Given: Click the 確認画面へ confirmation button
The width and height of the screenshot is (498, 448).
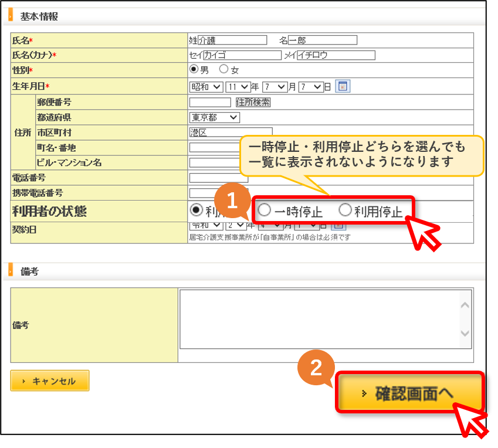Looking at the screenshot, I should (409, 393).
